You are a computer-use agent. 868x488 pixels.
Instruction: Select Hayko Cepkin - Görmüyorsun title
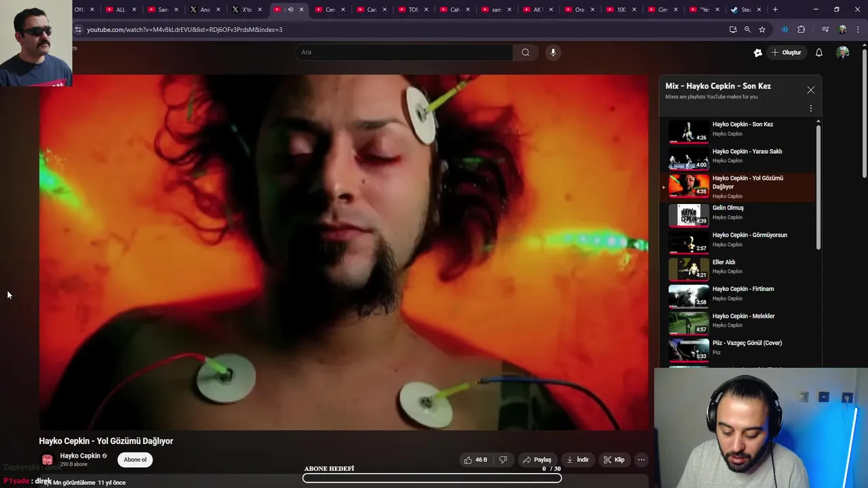[749, 235]
